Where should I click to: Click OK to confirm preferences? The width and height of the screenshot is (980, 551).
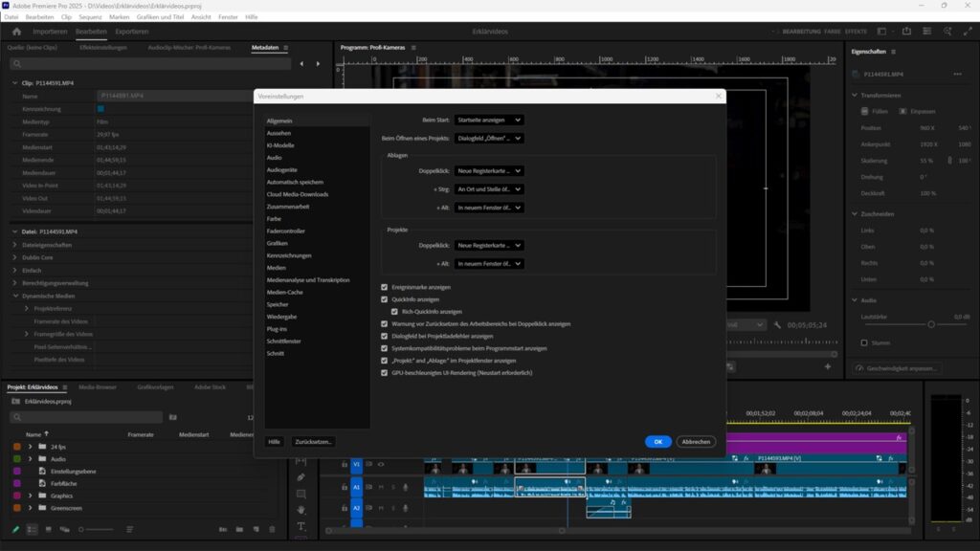pos(657,441)
